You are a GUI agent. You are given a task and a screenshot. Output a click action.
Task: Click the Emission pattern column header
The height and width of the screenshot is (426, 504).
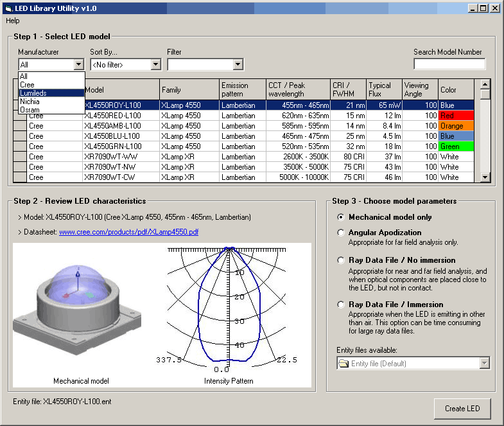click(243, 90)
